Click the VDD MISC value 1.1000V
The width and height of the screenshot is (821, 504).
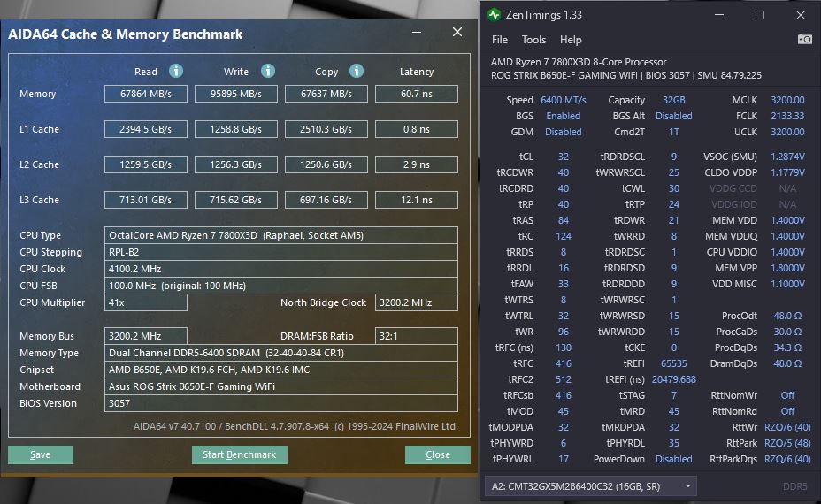pyautogui.click(x=787, y=284)
